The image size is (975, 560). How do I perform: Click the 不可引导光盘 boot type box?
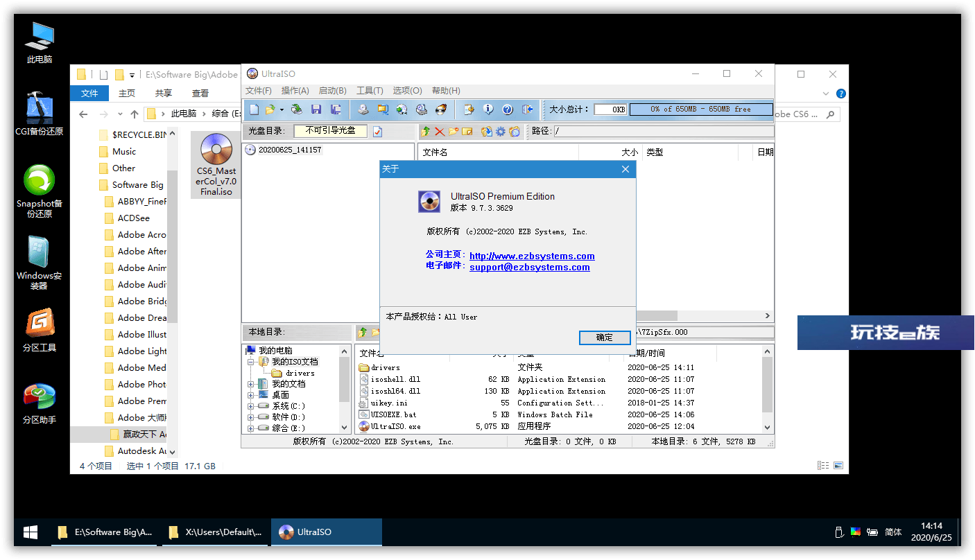point(330,130)
